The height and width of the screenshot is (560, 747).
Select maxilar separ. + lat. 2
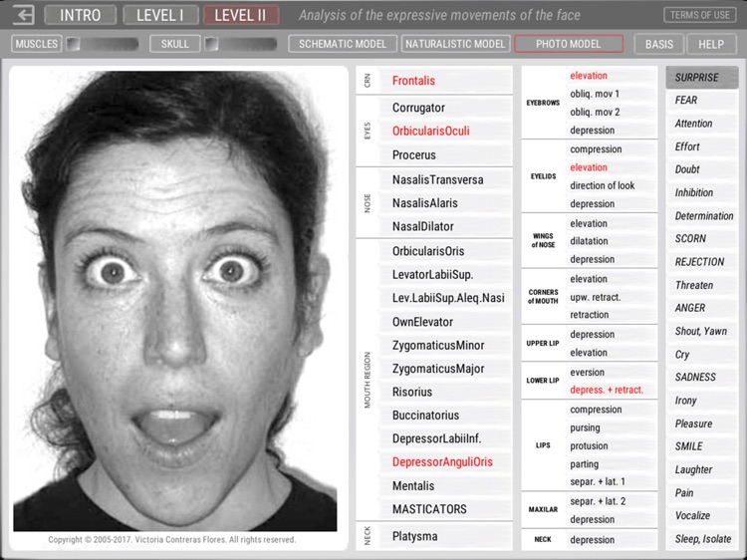(x=612, y=501)
